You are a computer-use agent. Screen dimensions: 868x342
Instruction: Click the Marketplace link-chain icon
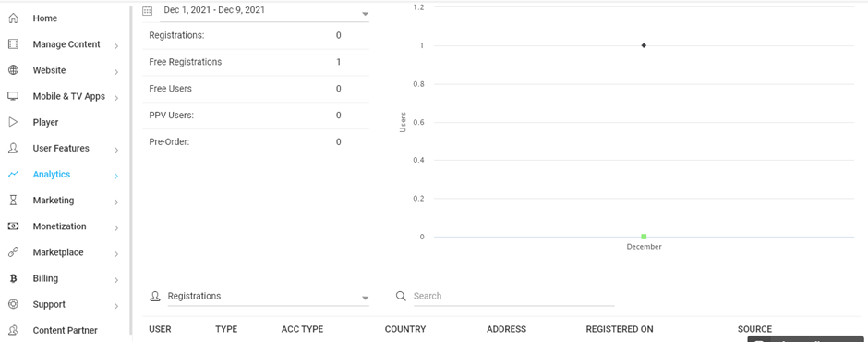pos(13,252)
